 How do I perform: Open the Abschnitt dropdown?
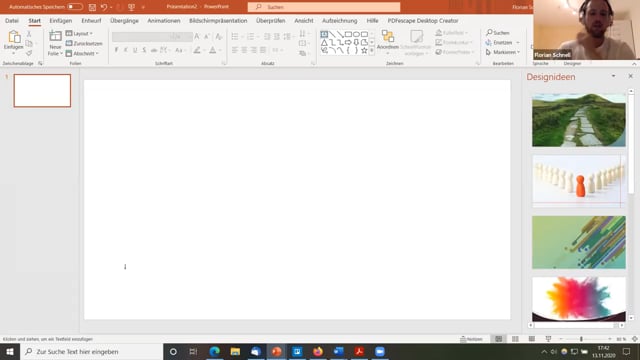click(82, 53)
